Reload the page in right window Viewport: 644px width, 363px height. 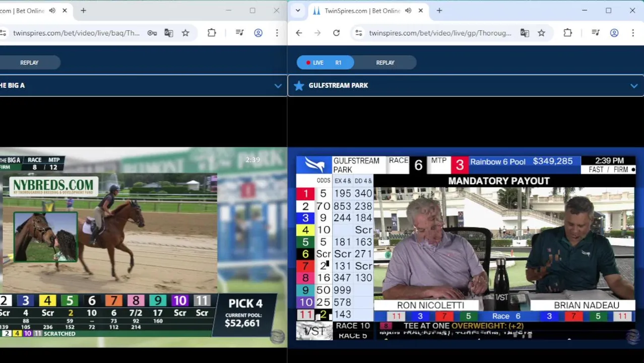point(336,33)
